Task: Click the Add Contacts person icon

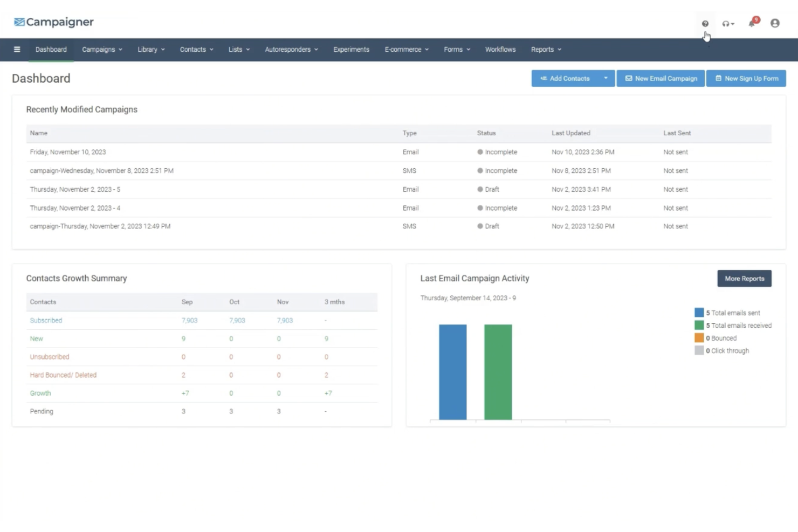Action: click(545, 78)
